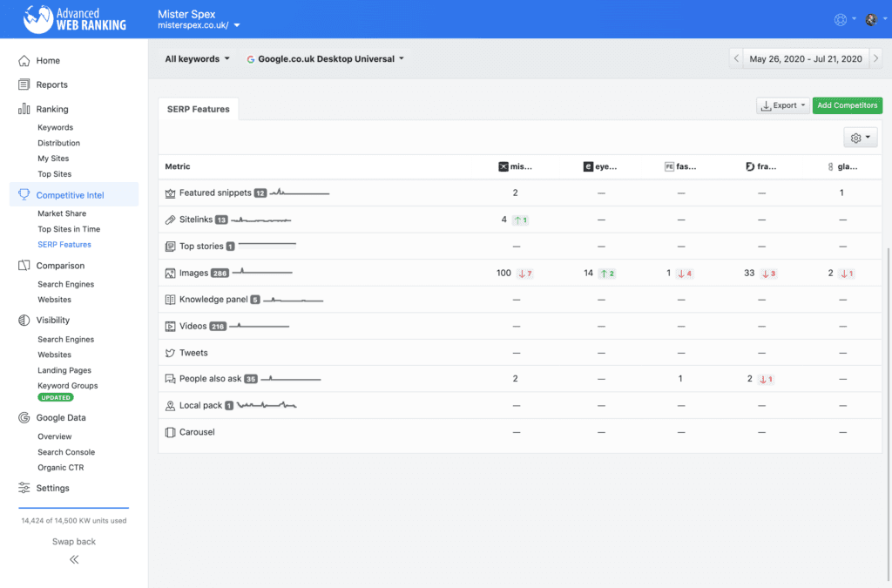The width and height of the screenshot is (892, 588).
Task: Collapse sidebar with double chevron icon
Action: point(74,559)
